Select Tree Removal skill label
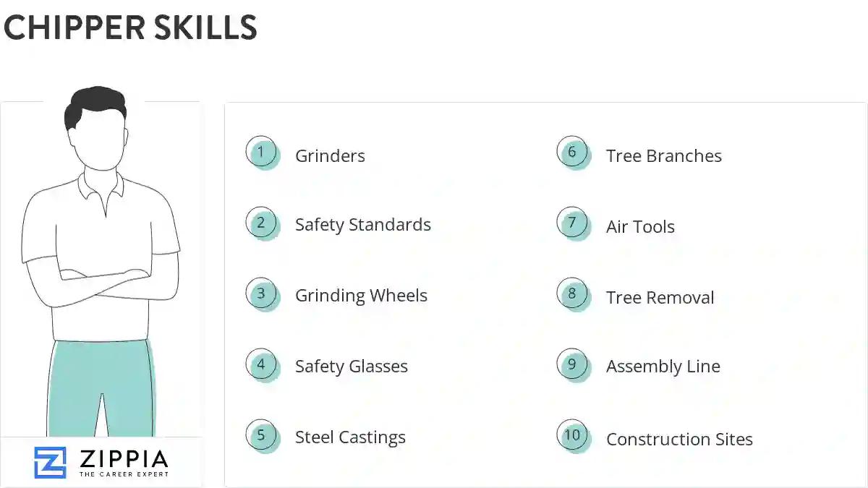 point(660,298)
